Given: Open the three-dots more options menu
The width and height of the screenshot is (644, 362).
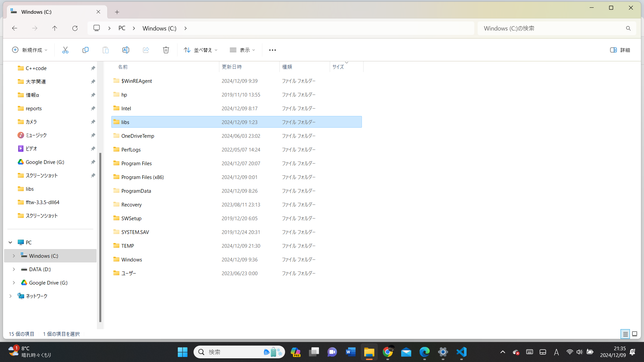Looking at the screenshot, I should (272, 50).
